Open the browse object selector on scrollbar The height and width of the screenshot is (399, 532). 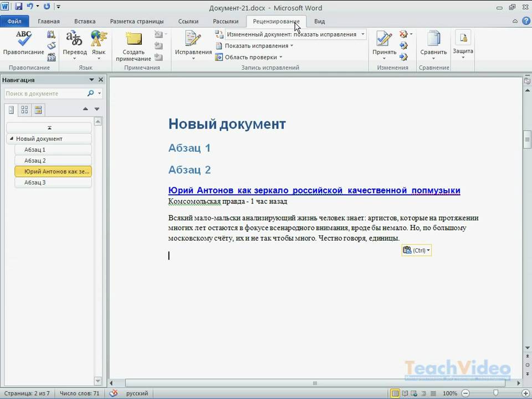pyautogui.click(x=527, y=365)
